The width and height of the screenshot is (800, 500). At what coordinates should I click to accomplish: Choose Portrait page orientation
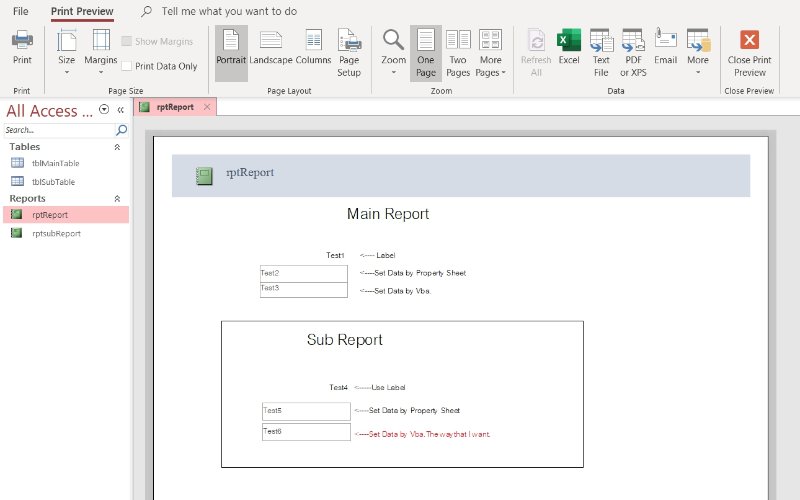coord(231,47)
